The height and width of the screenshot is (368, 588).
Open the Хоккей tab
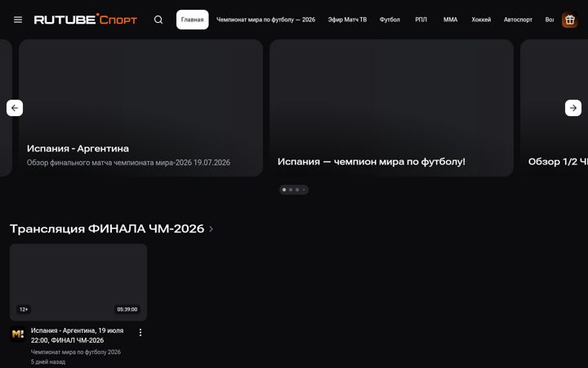pos(481,20)
